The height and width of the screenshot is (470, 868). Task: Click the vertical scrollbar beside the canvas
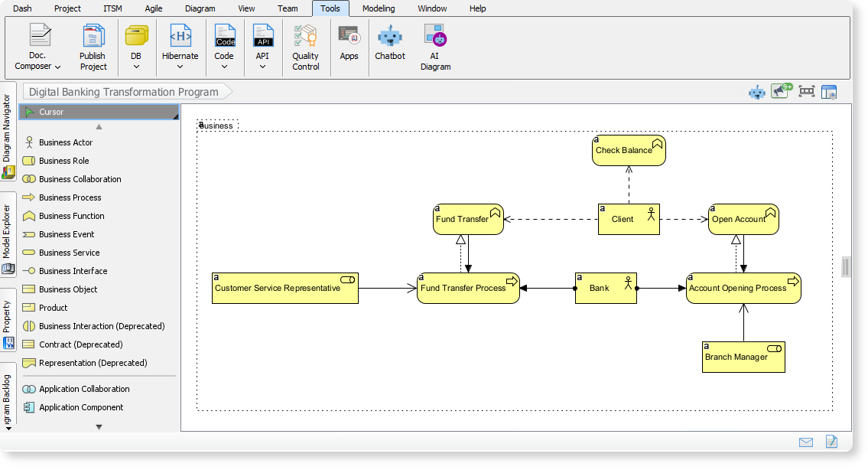846,267
